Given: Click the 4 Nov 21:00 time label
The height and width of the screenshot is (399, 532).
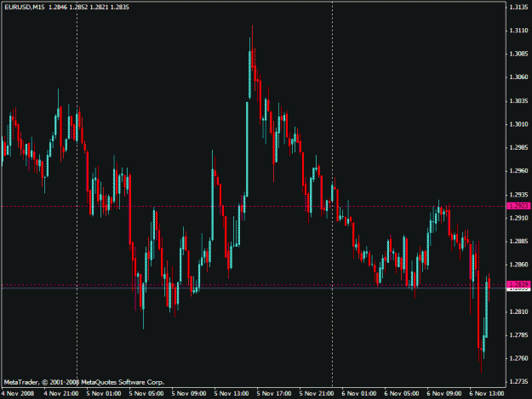Looking at the screenshot, I should (x=61, y=394).
